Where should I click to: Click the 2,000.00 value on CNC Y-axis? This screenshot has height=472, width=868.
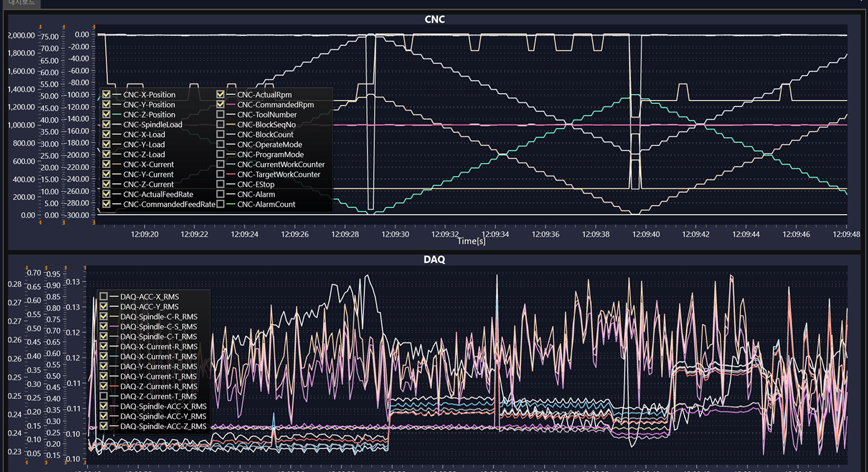click(21, 35)
